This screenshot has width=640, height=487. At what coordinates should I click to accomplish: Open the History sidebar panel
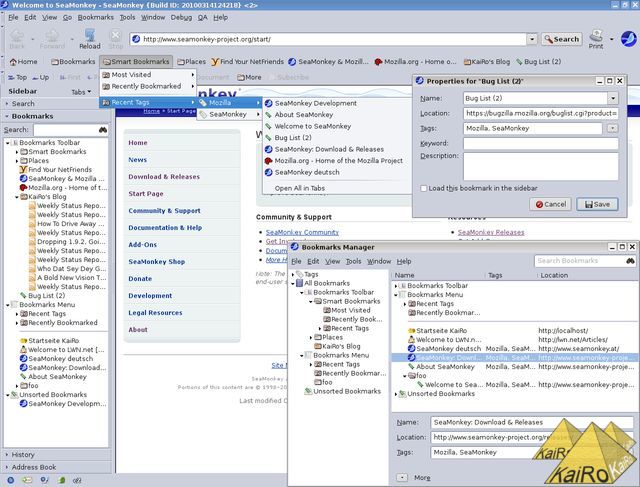(23, 455)
